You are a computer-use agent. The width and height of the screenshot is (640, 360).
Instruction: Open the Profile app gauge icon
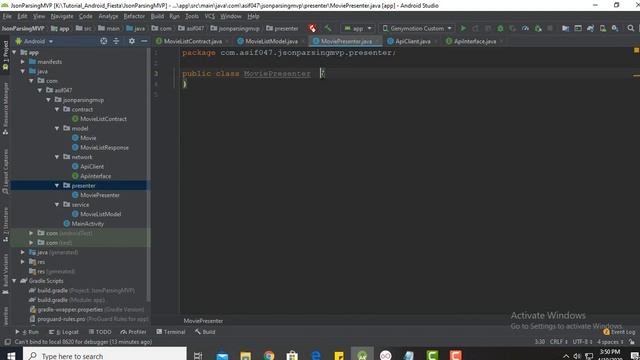pyautogui.click(x=525, y=28)
